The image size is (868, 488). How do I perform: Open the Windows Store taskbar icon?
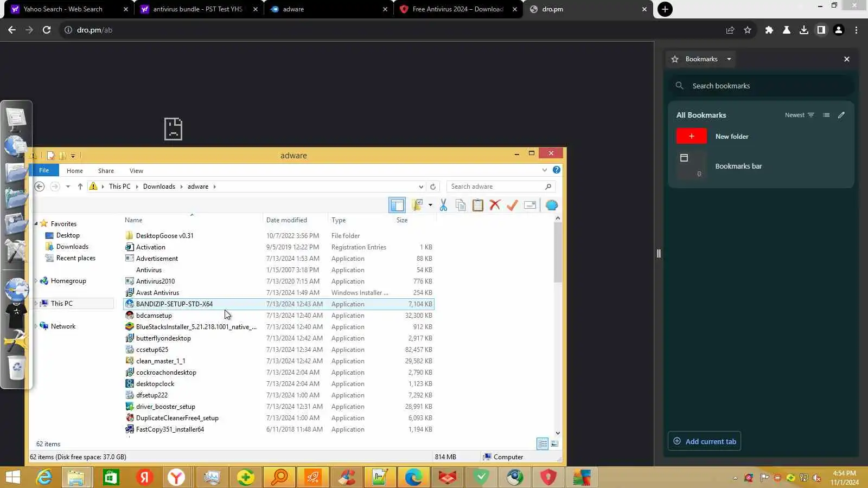111,478
